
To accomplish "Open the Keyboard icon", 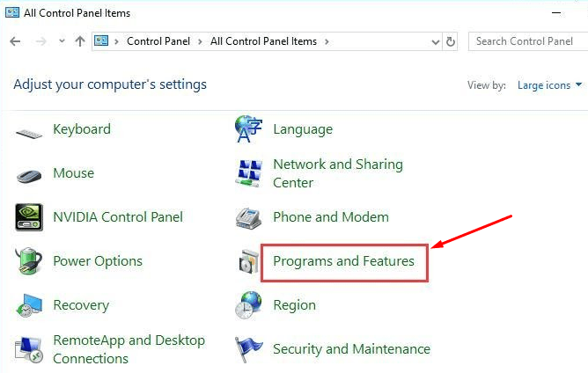I will 29,131.
